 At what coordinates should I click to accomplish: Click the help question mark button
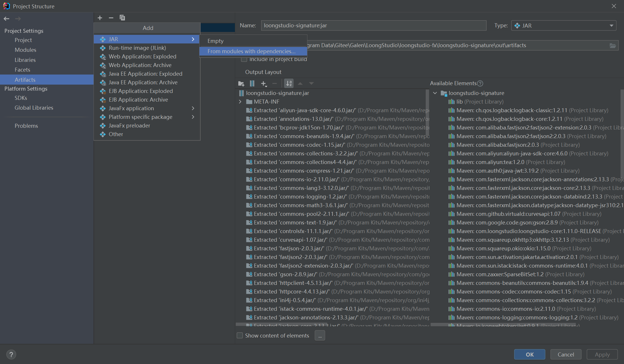click(11, 355)
